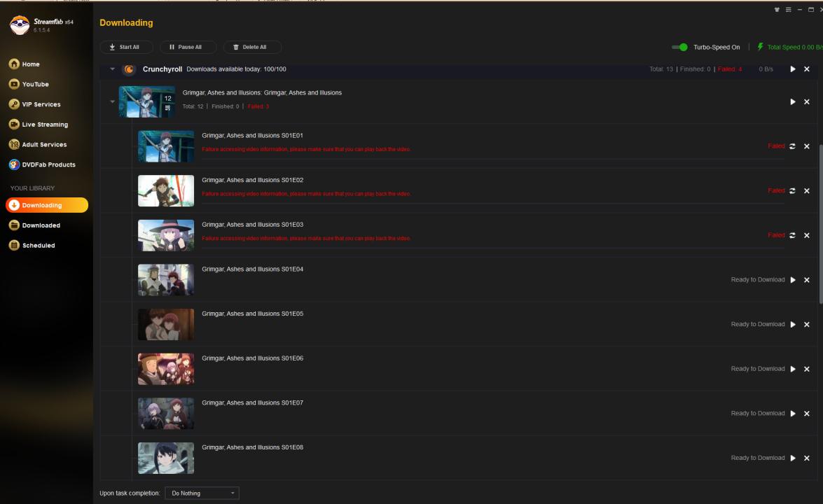Screen dimensions: 823x504
Task: Remove S01E07 from the queue
Action: pyautogui.click(x=807, y=414)
